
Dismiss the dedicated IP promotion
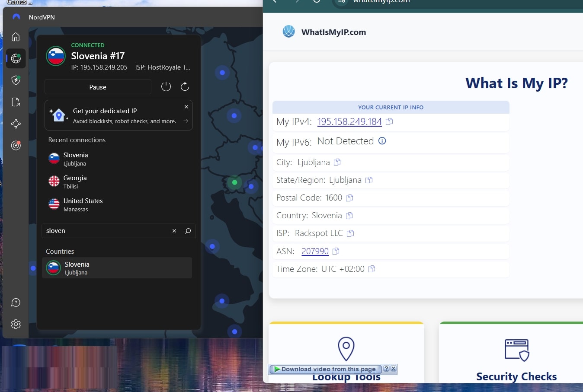[186, 106]
